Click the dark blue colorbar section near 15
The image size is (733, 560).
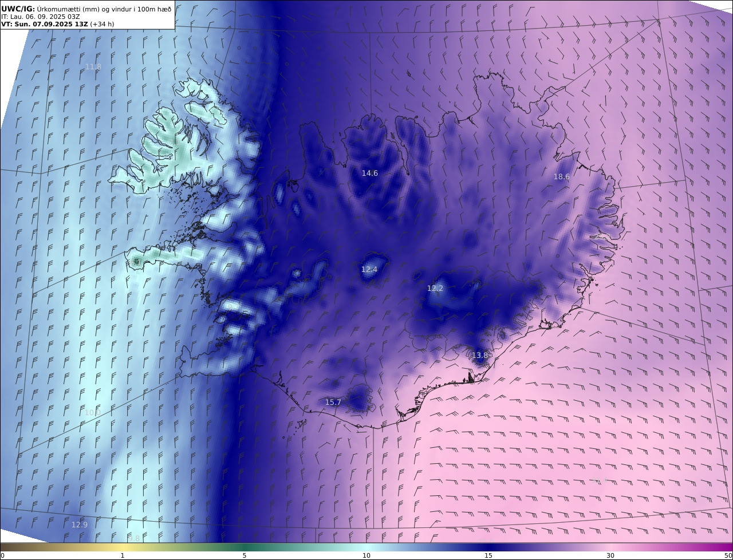[488, 547]
